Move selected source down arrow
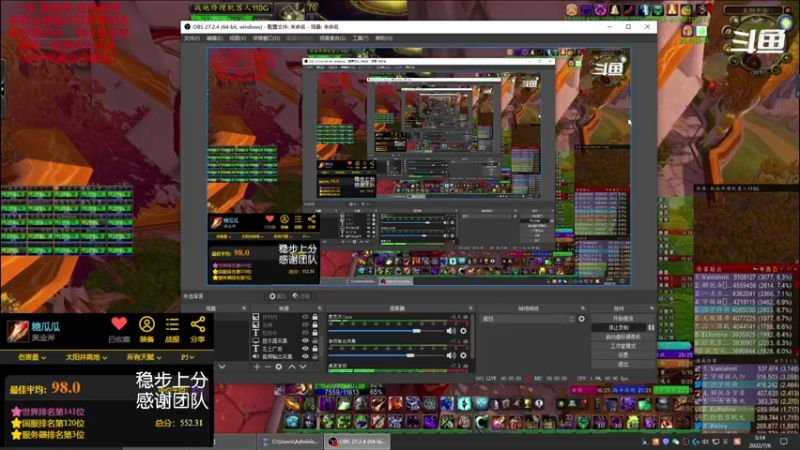This screenshot has width=800, height=450. coord(303,366)
